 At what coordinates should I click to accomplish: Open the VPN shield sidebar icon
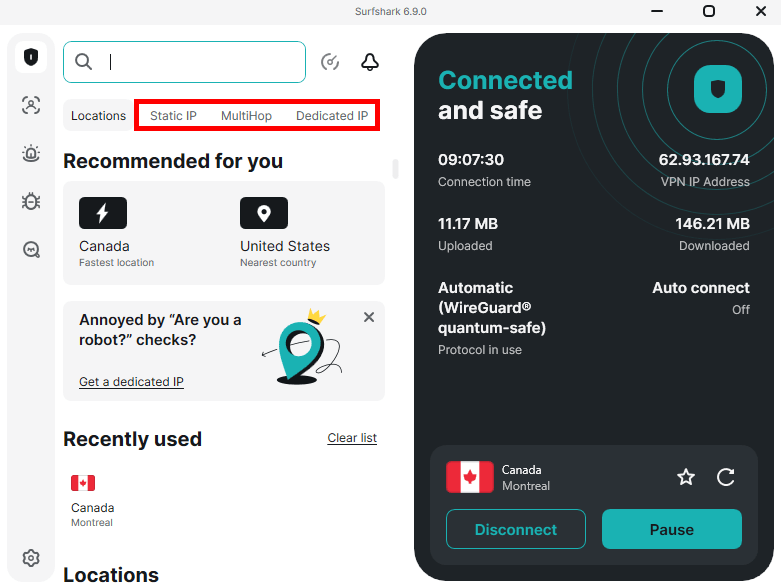coord(31,57)
